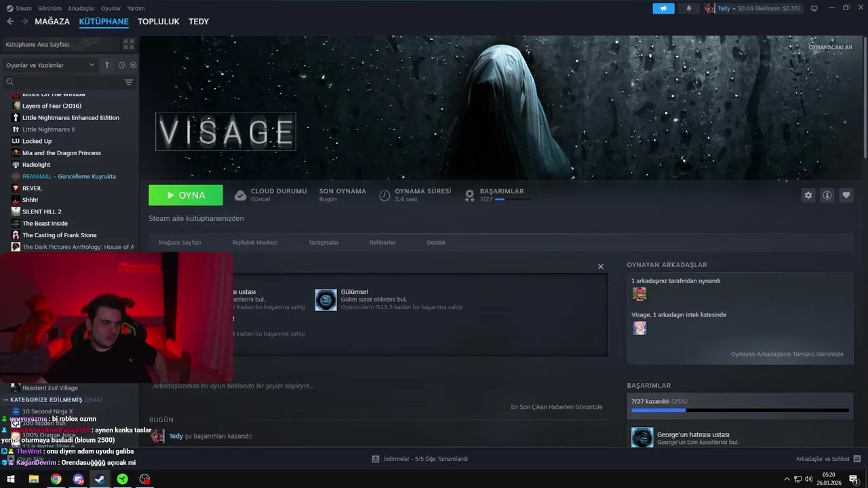This screenshot has height=488, width=868.
Task: Select Layers of Fear (2016) in library
Action: tap(52, 106)
